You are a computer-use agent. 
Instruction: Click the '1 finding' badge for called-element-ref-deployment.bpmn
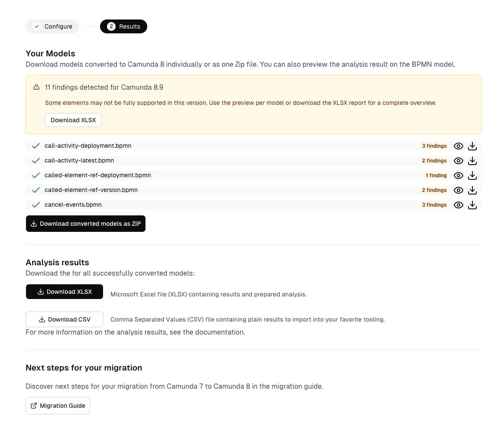pos(436,176)
